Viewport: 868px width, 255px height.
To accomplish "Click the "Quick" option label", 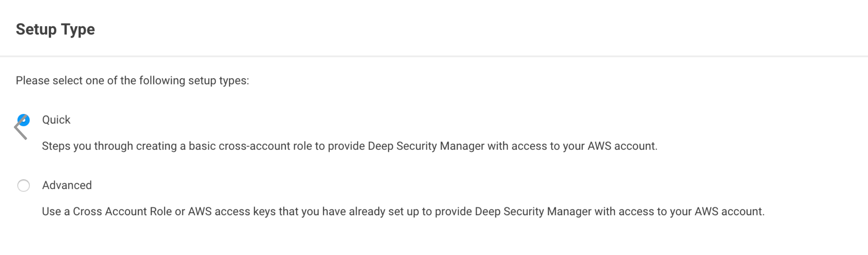I will click(x=56, y=120).
